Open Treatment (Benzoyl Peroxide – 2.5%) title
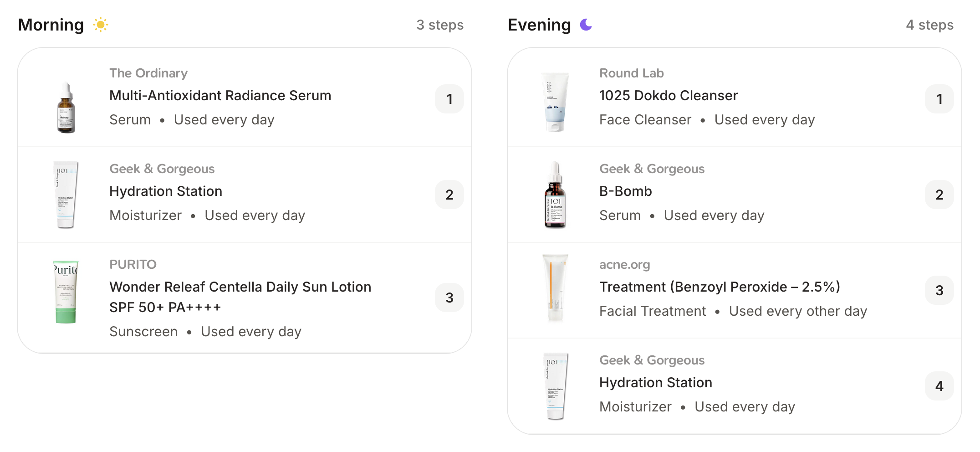 point(720,287)
